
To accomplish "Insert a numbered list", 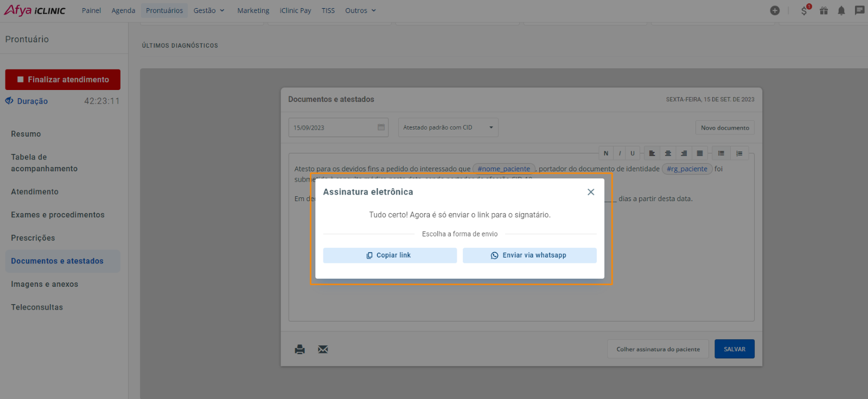I will (739, 153).
